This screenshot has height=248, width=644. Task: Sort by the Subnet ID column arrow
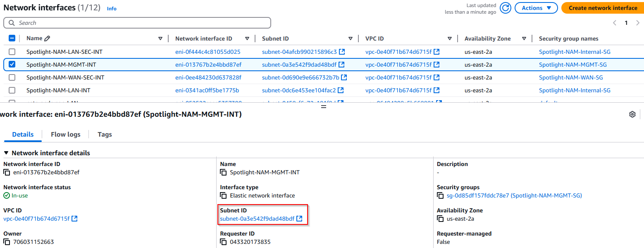(x=350, y=39)
